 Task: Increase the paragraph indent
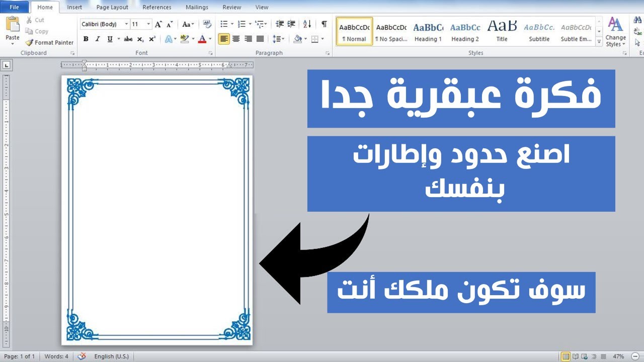(291, 24)
